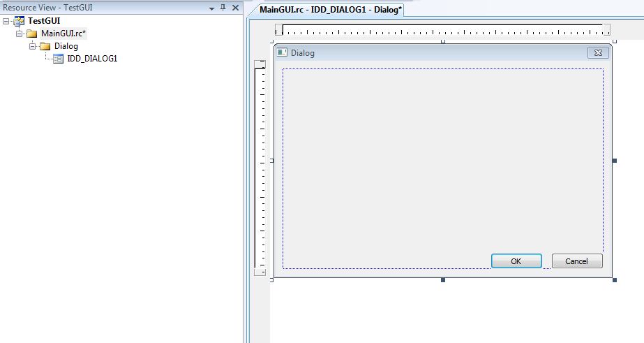Click the Dialog folder icon
This screenshot has height=343, width=644.
point(45,47)
